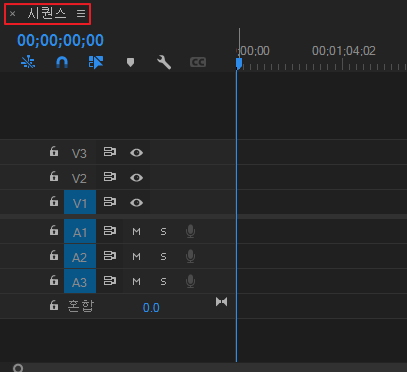Enable voice-over record on A1

(190, 231)
